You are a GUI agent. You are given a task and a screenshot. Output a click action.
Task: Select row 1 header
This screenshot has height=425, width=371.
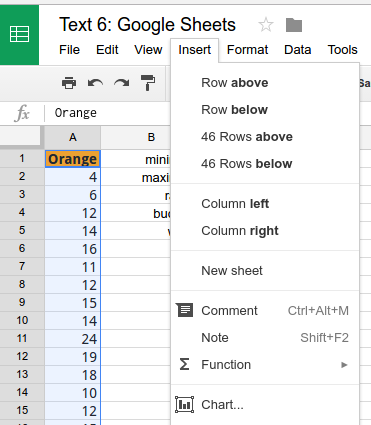coord(22,158)
